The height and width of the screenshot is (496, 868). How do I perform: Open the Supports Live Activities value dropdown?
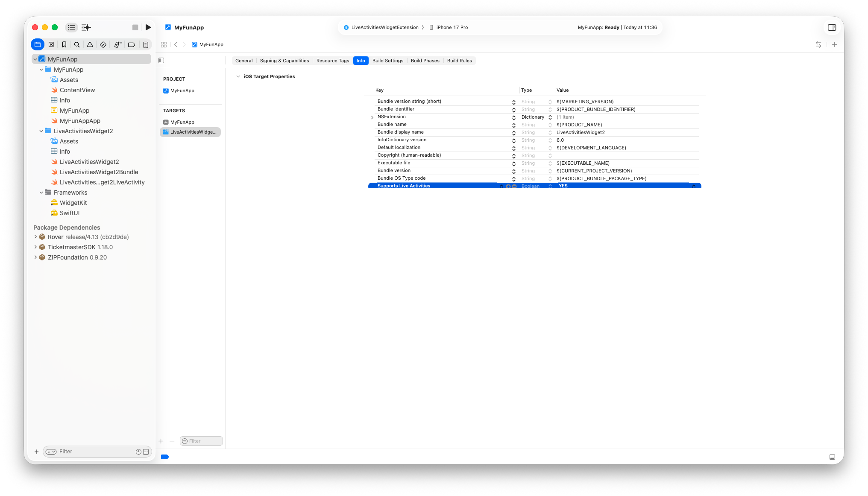point(694,186)
